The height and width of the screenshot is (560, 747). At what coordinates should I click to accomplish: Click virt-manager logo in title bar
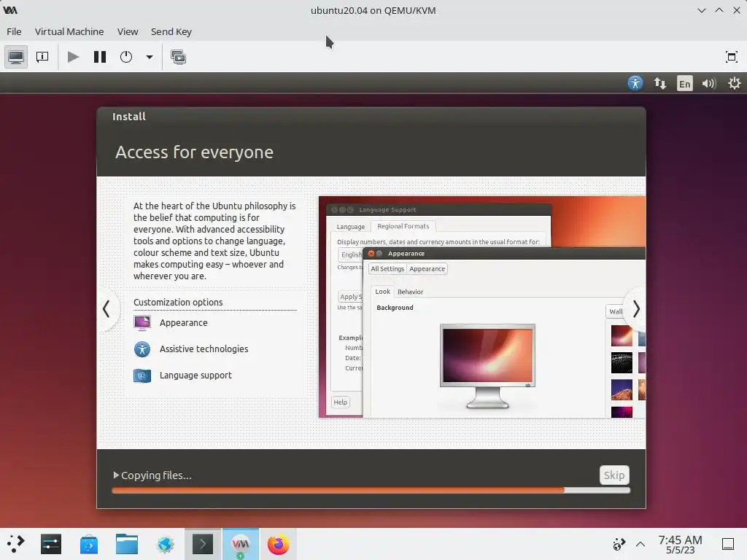10,10
